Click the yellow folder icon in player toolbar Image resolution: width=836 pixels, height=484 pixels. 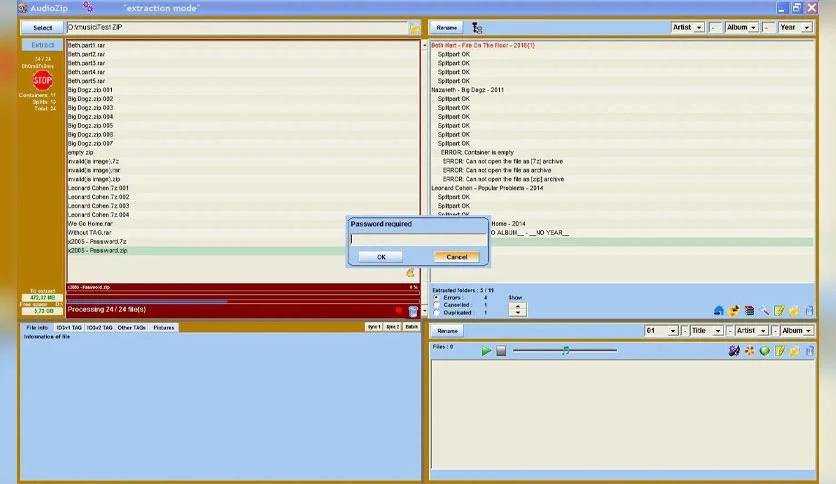pyautogui.click(x=794, y=351)
